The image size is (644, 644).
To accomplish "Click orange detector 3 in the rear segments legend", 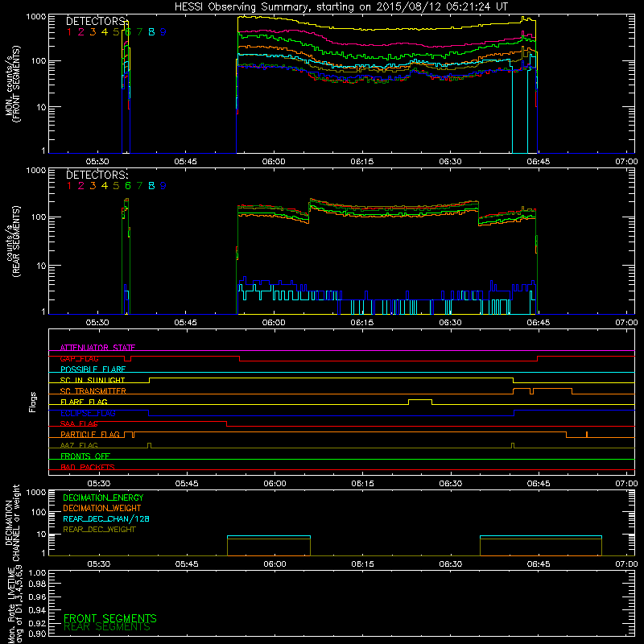I will [x=93, y=186].
